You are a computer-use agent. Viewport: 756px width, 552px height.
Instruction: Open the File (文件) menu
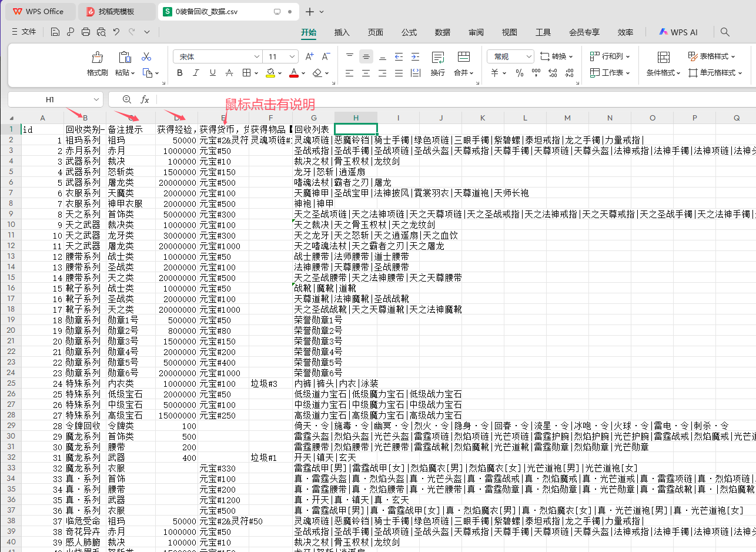click(24, 32)
